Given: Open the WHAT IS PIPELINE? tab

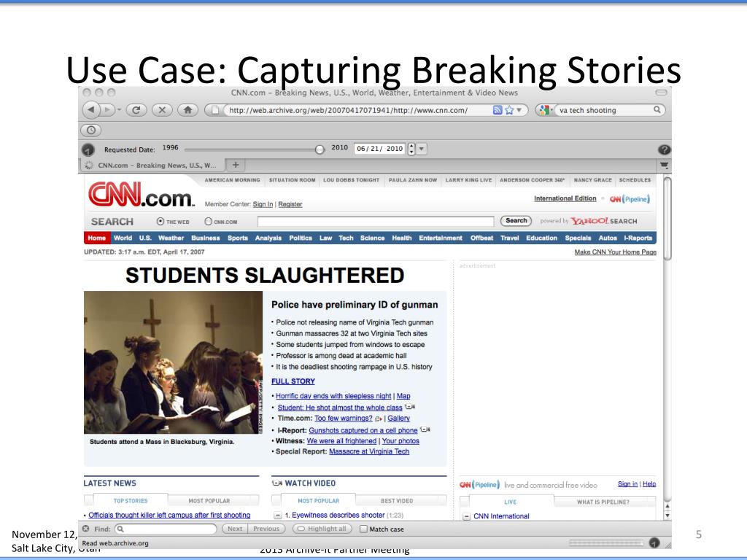Looking at the screenshot, I should point(603,502).
